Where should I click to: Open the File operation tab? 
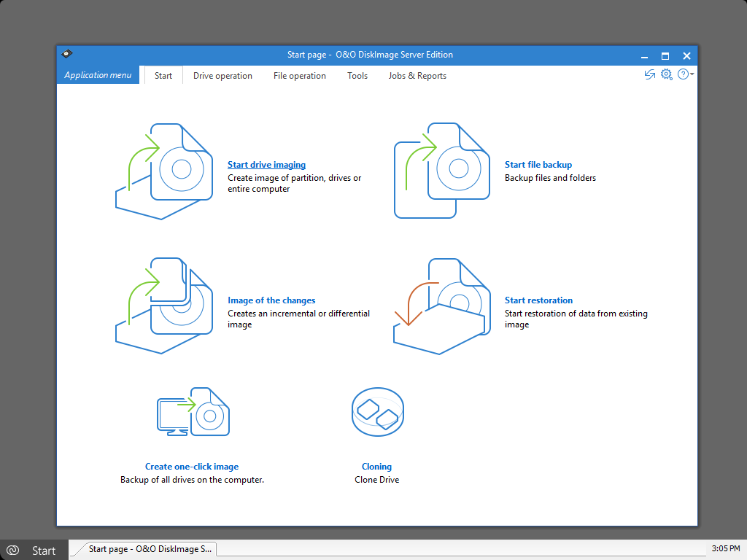pyautogui.click(x=300, y=76)
